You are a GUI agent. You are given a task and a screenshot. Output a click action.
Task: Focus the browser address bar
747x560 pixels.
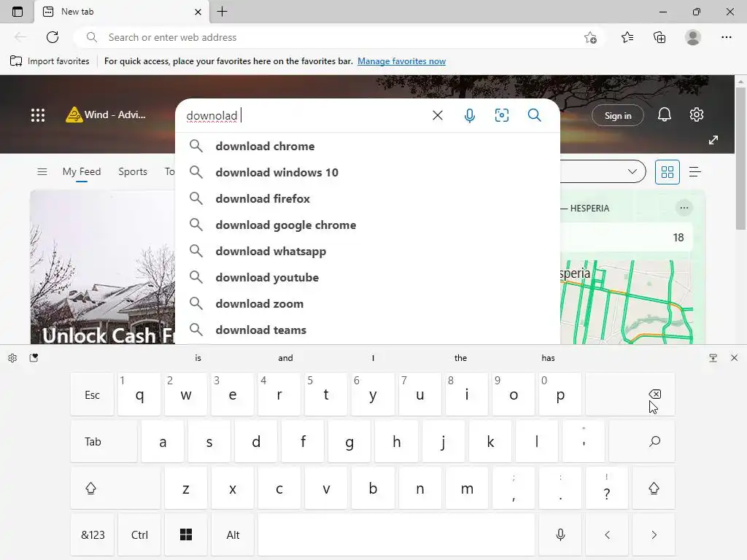(338, 37)
